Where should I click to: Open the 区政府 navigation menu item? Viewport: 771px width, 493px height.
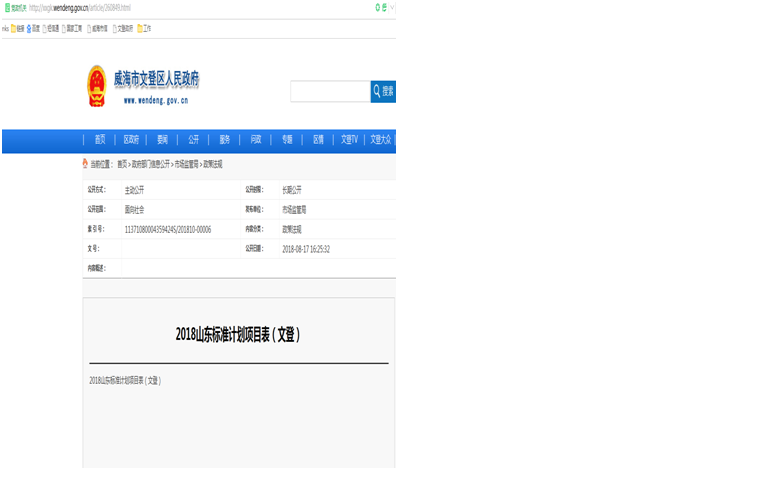[x=131, y=140]
